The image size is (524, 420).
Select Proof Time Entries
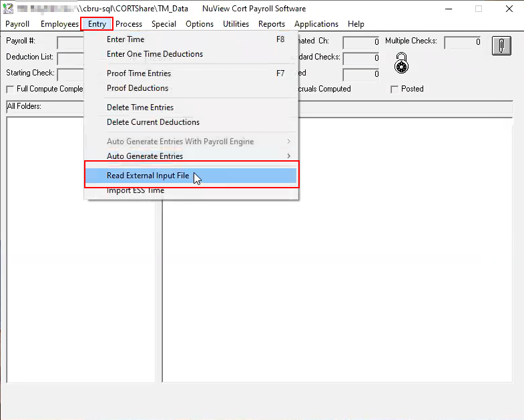tap(191, 73)
